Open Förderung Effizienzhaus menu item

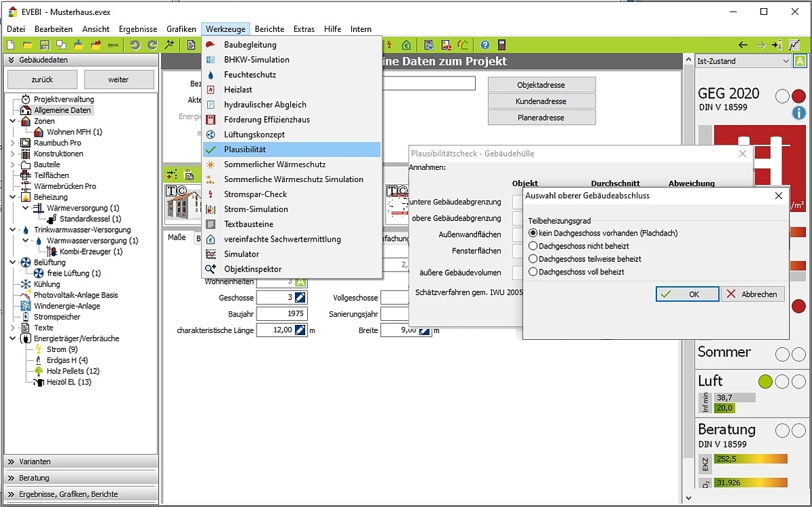click(292, 119)
